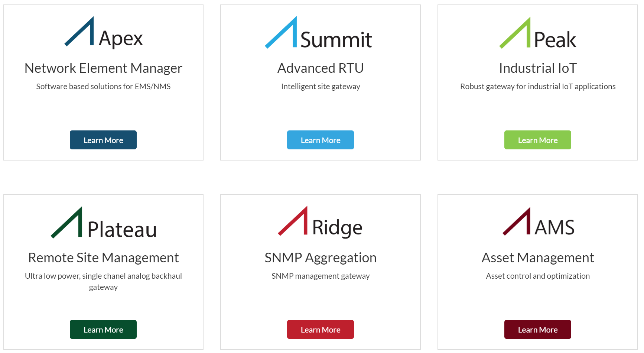644x353 pixels.
Task: Click the Ridge logo icon
Action: pyautogui.click(x=320, y=222)
